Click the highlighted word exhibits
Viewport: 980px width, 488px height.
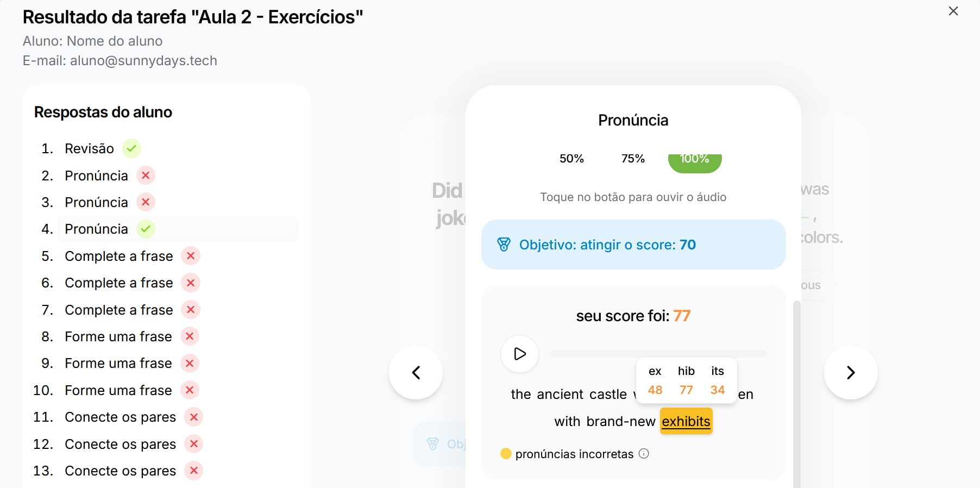(686, 421)
